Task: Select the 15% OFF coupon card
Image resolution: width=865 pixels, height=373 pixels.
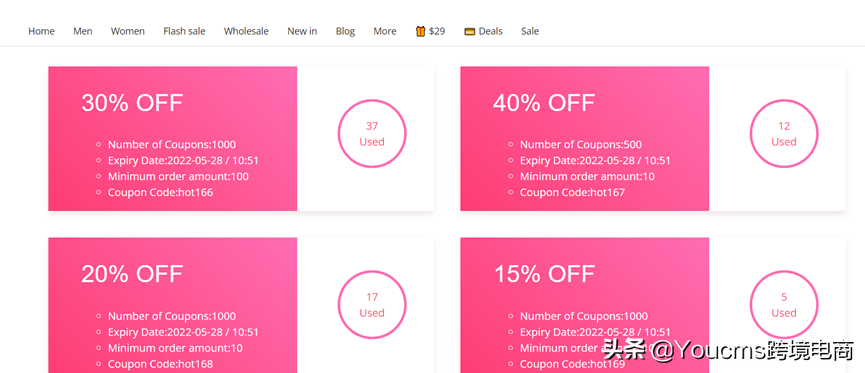Action: tap(653, 305)
